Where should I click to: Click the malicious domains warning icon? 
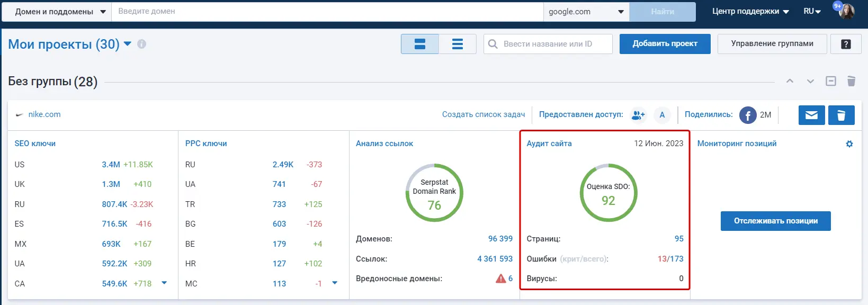pyautogui.click(x=500, y=279)
